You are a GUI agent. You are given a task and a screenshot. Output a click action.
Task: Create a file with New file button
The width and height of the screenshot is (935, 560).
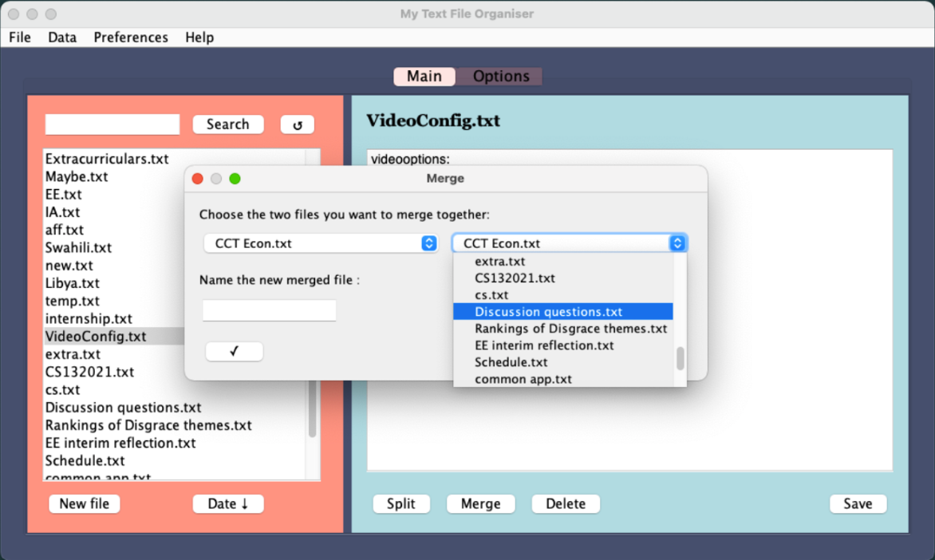coord(84,504)
